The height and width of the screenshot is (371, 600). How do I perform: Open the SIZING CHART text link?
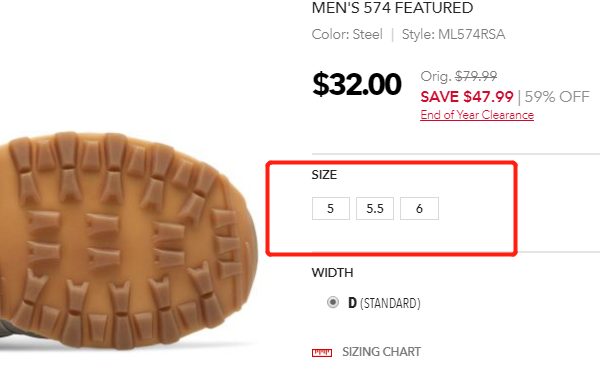(382, 351)
